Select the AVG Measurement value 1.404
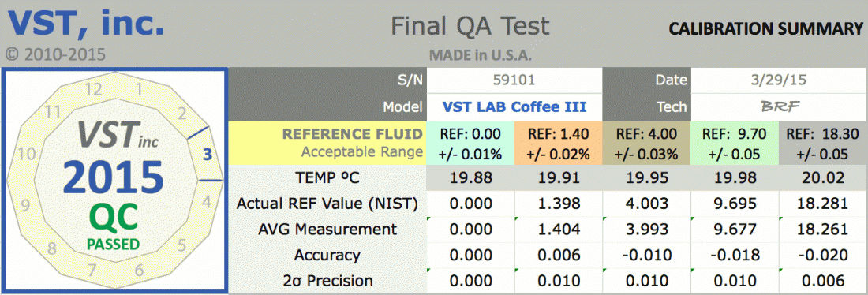The width and height of the screenshot is (868, 295). [x=558, y=229]
